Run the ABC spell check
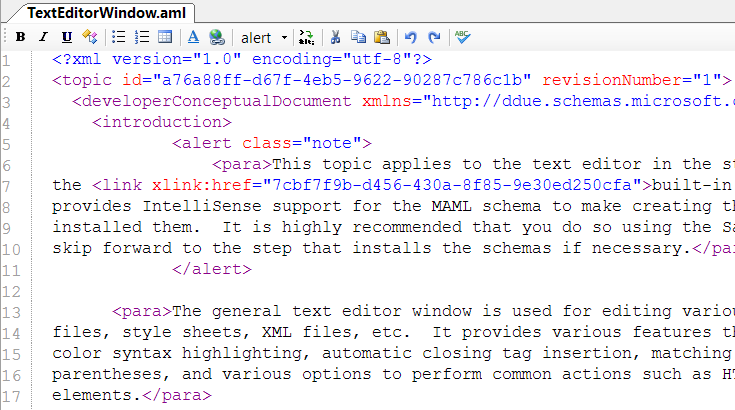Image resolution: width=735 pixels, height=410 pixels. click(x=463, y=37)
